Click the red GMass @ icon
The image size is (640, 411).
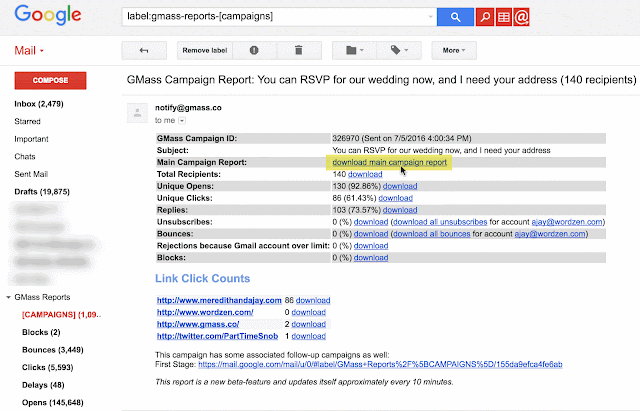521,17
